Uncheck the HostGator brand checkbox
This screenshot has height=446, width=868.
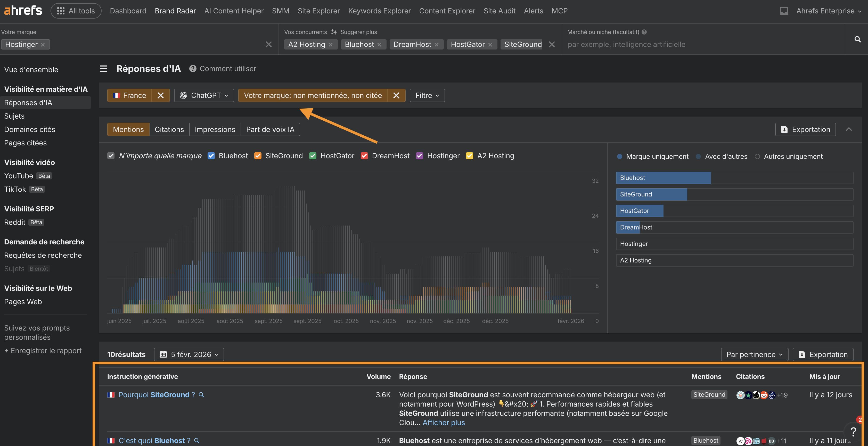pyautogui.click(x=313, y=156)
